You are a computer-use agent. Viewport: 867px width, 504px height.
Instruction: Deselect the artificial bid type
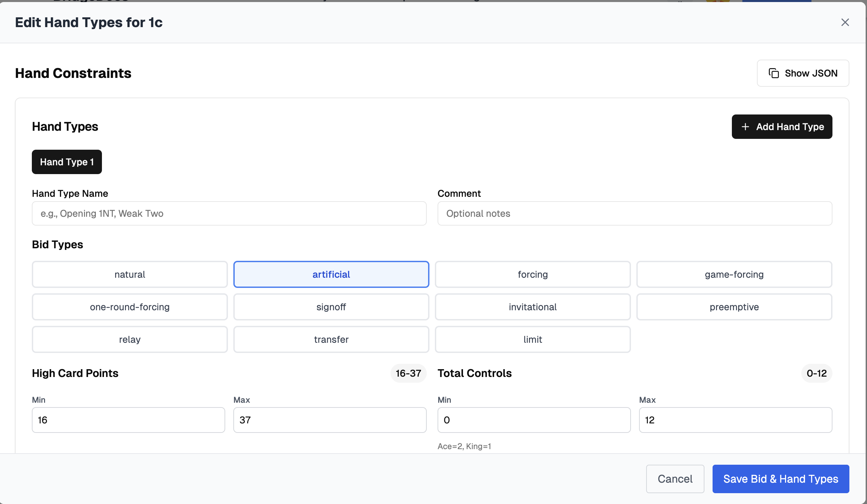[x=331, y=275]
